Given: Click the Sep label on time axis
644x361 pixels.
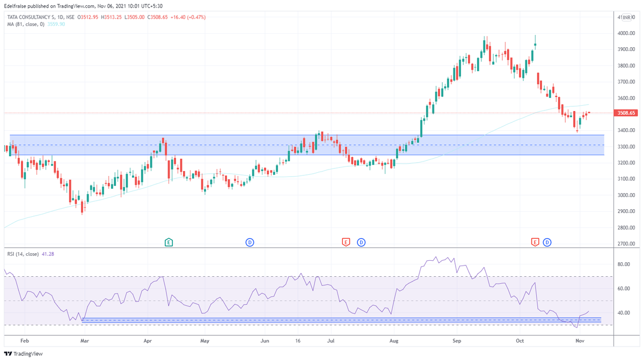Looking at the screenshot, I should point(457,341).
